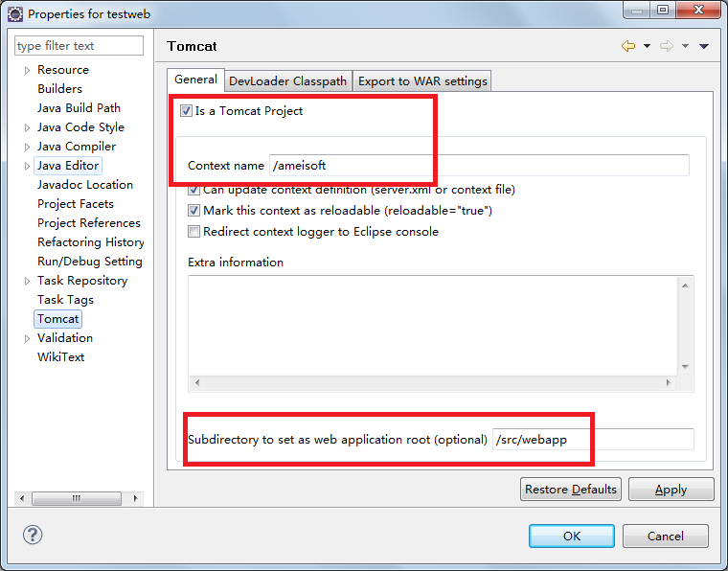Click the Apply button
Image resolution: width=728 pixels, height=571 pixels.
pyautogui.click(x=671, y=490)
